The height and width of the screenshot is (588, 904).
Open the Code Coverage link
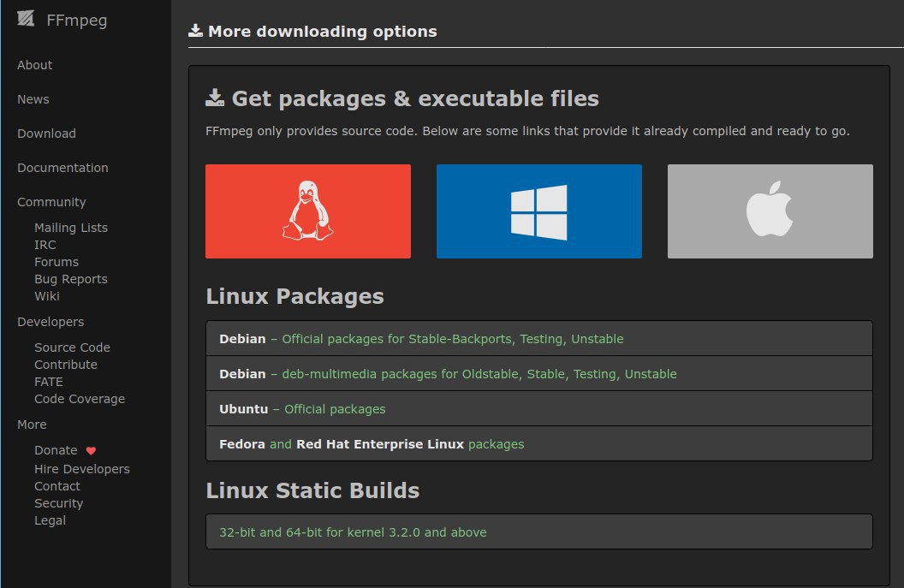80,399
